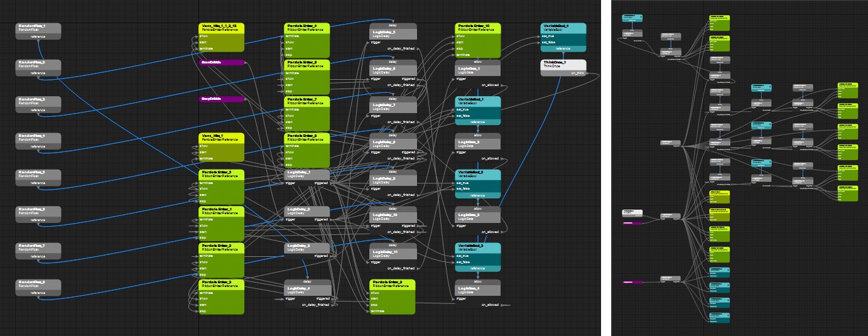Click the ParticleEmitter_7 node header
Screen dimensions: 868x336
307,100
